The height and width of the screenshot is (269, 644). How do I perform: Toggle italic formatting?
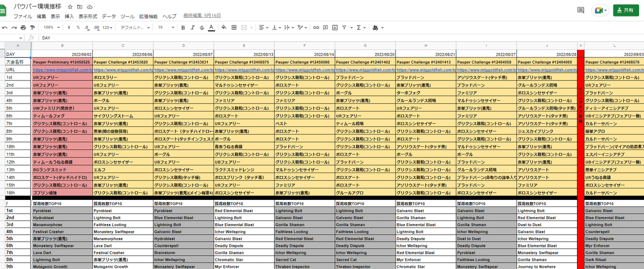click(192, 27)
